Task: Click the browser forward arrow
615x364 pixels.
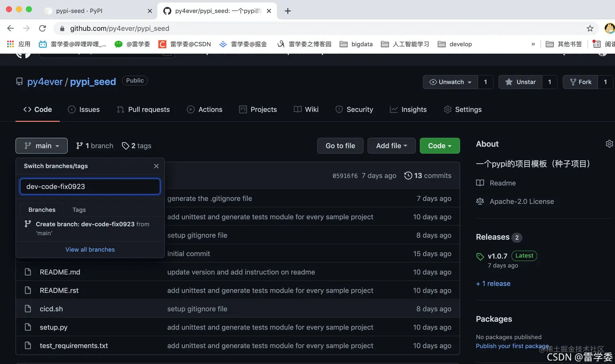Action: (26, 28)
